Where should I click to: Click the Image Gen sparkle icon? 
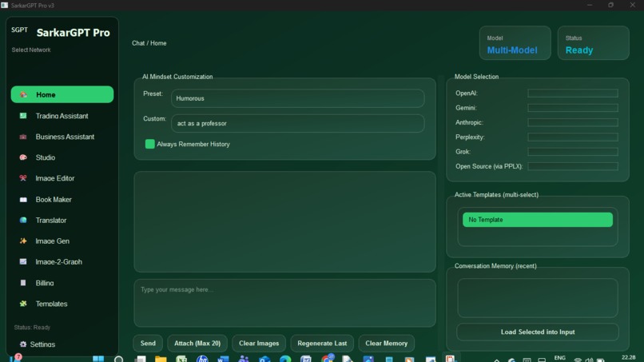[x=23, y=241]
